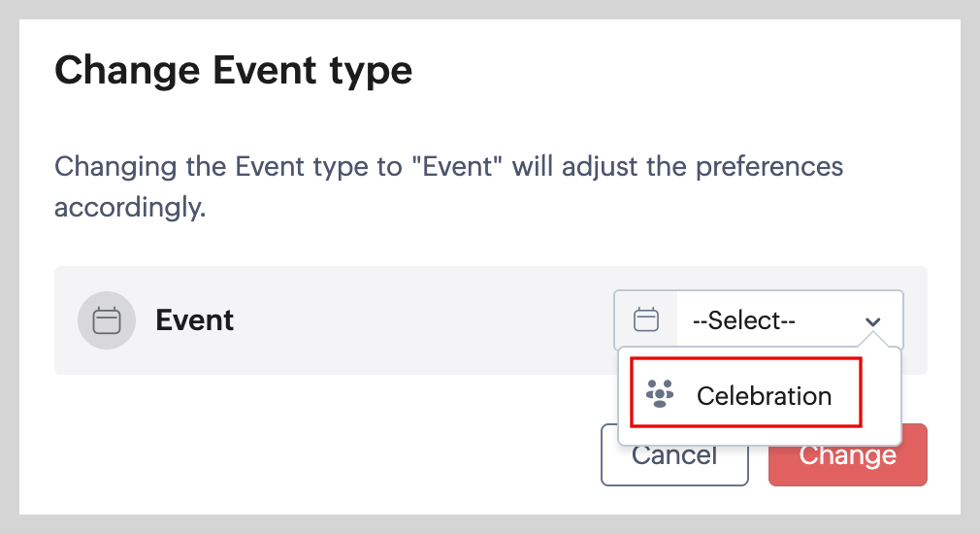
Task: Confirm with the red Change button
Action: point(847,455)
